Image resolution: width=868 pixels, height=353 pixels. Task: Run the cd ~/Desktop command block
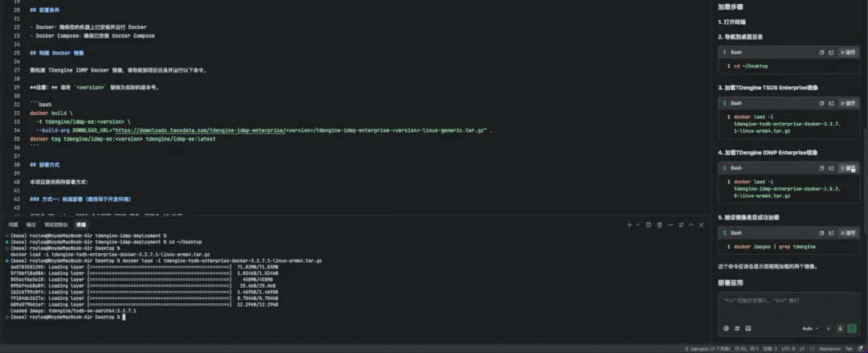click(x=848, y=52)
